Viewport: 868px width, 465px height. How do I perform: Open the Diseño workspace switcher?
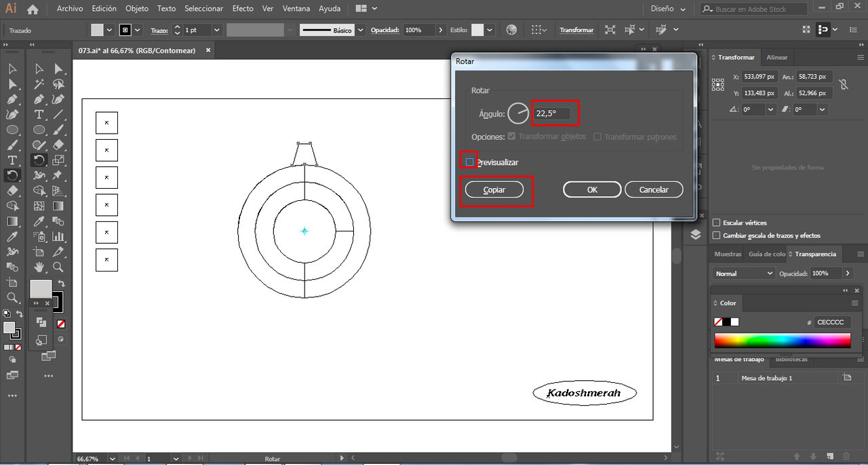pos(669,10)
